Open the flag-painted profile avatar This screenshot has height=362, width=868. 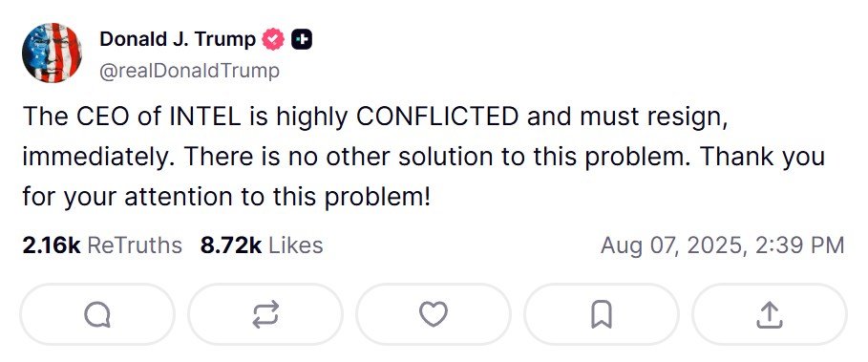pyautogui.click(x=52, y=53)
